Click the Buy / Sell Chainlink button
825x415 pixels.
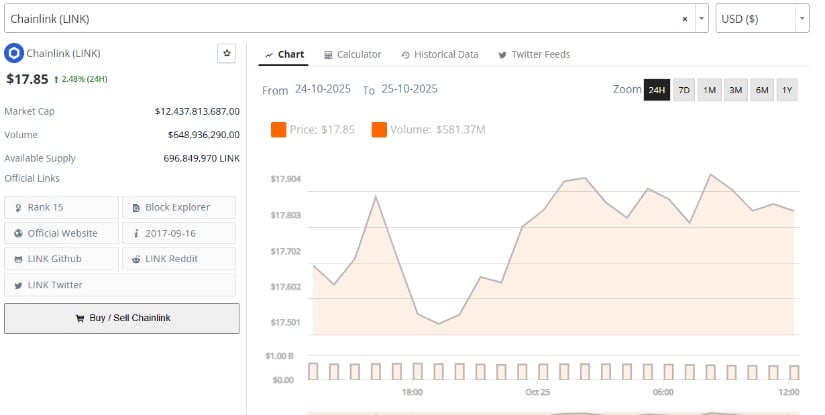[122, 318]
